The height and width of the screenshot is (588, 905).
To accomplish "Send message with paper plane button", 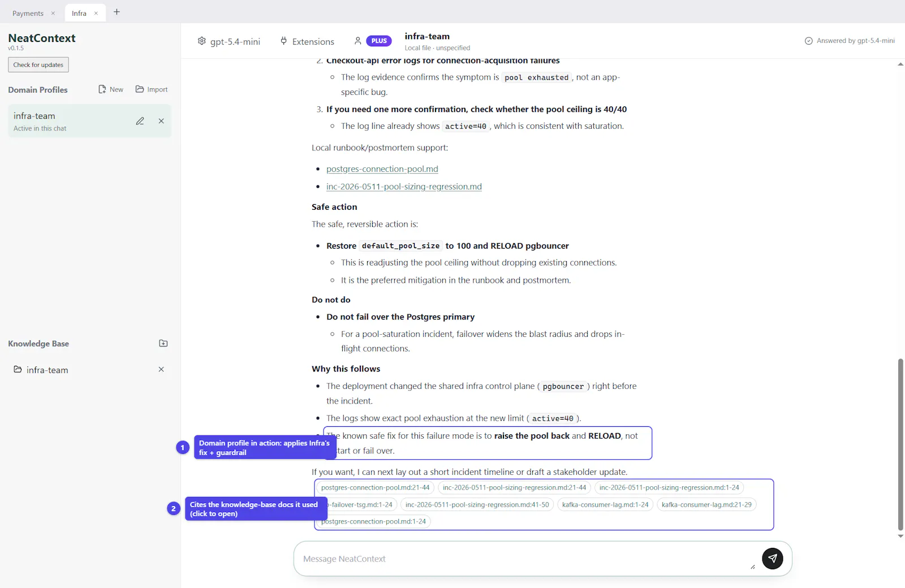I will point(772,558).
